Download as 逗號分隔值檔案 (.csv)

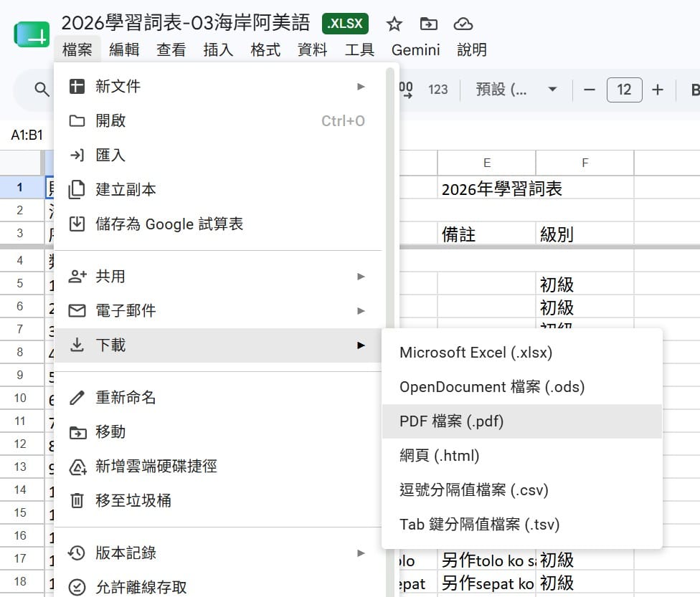coord(522,490)
